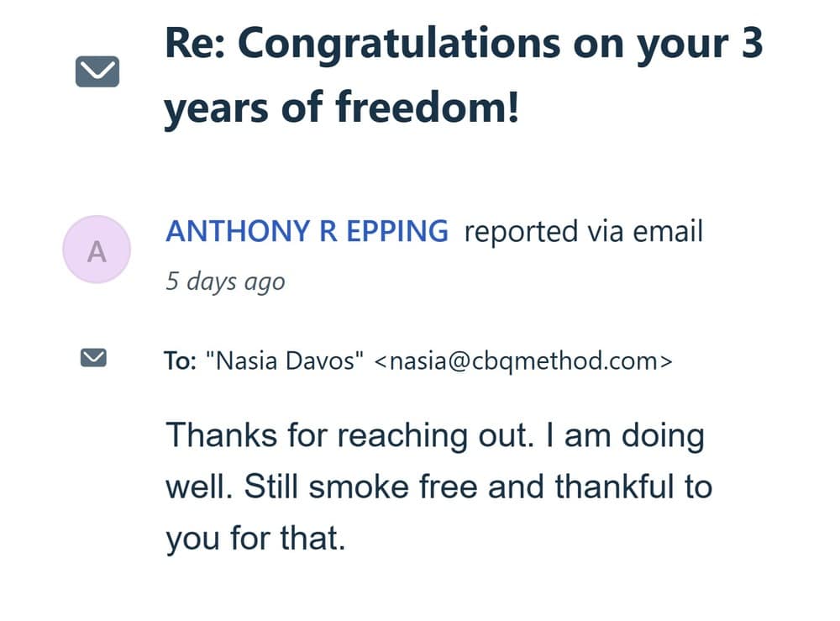Click the small envelope icon beside To line
Image resolution: width=840 pixels, height=621 pixels.
click(x=92, y=359)
